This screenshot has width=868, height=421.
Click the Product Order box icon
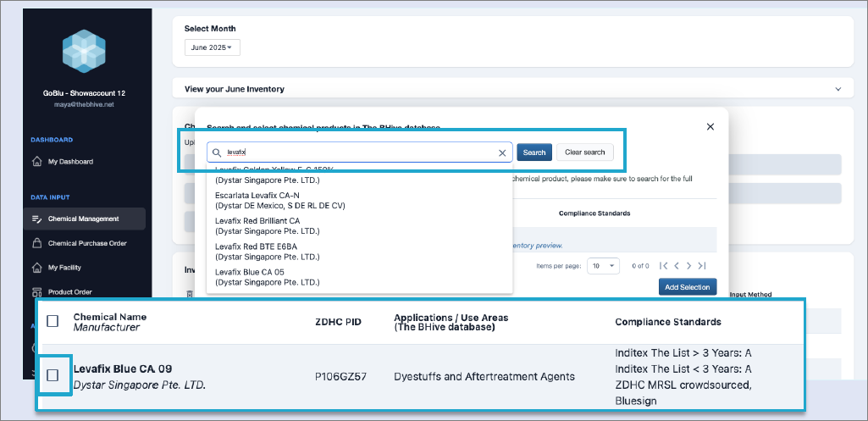37,292
